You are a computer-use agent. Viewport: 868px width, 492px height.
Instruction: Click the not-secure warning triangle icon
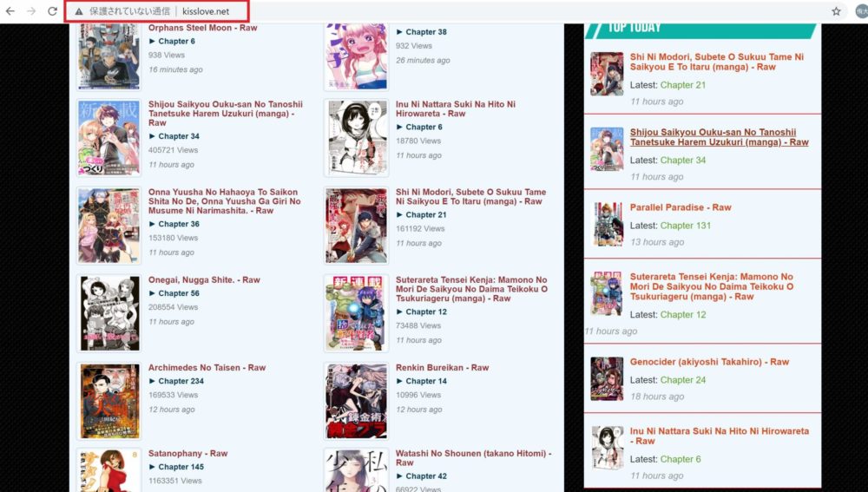(x=79, y=11)
